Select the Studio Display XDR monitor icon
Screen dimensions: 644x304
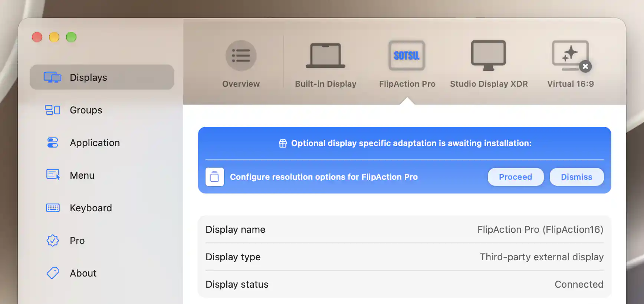pyautogui.click(x=488, y=56)
